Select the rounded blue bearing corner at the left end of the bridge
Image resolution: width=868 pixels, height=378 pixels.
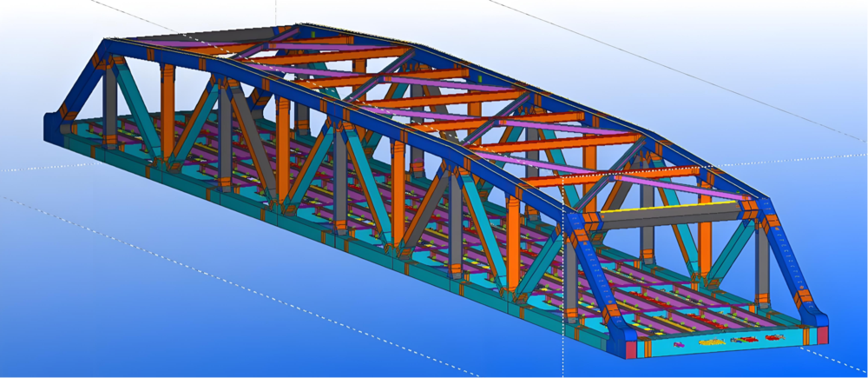(x=51, y=126)
